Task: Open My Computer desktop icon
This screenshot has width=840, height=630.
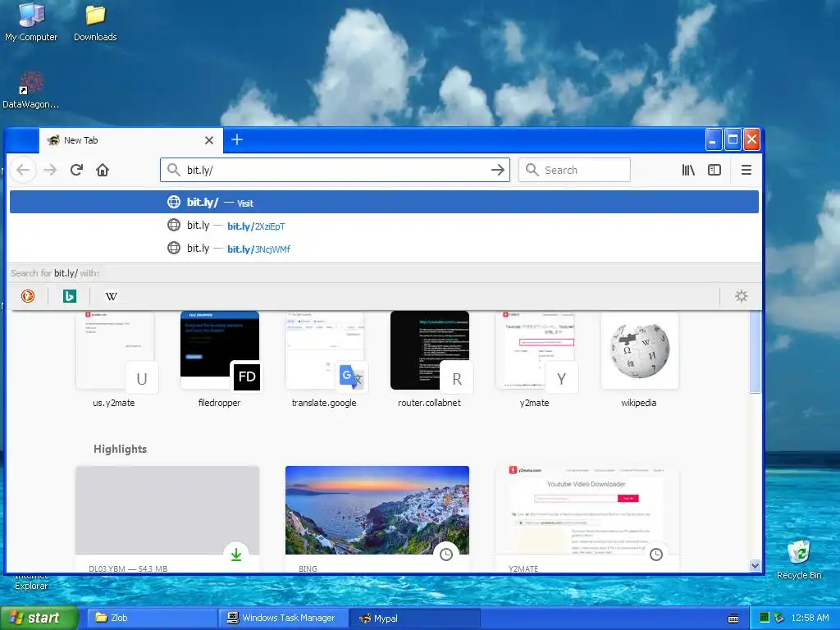Action: click(31, 22)
